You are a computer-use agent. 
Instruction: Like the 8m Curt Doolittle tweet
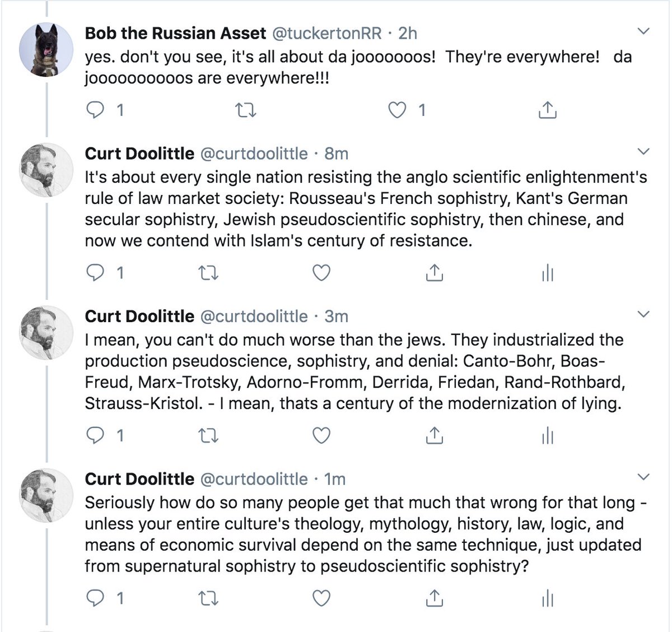pyautogui.click(x=321, y=273)
